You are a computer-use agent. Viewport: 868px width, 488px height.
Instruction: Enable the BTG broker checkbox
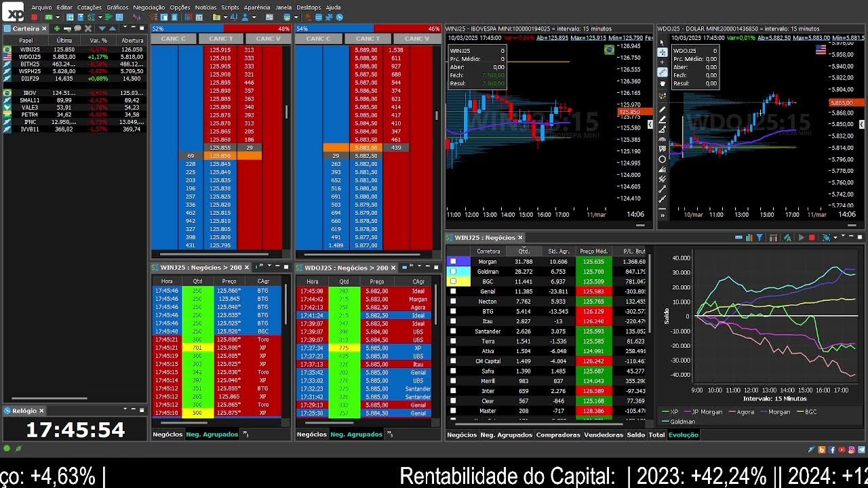click(x=454, y=311)
